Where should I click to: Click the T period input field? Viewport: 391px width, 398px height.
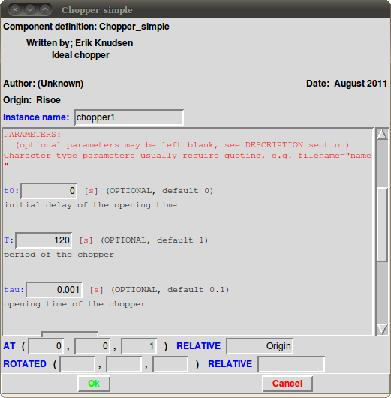coord(44,240)
